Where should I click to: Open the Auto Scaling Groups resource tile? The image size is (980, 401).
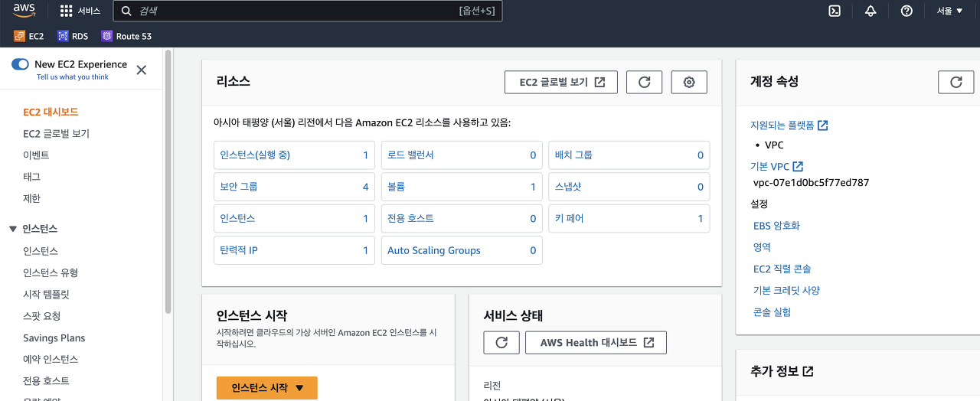pos(462,250)
